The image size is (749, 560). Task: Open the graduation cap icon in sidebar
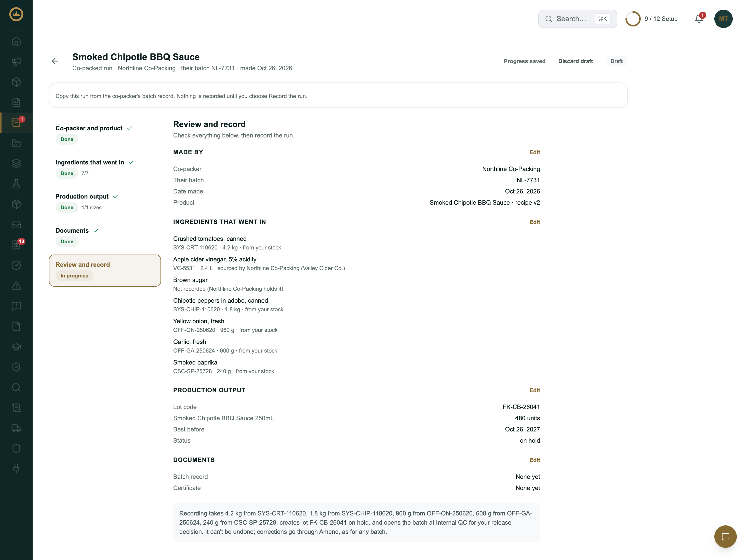[16, 346]
